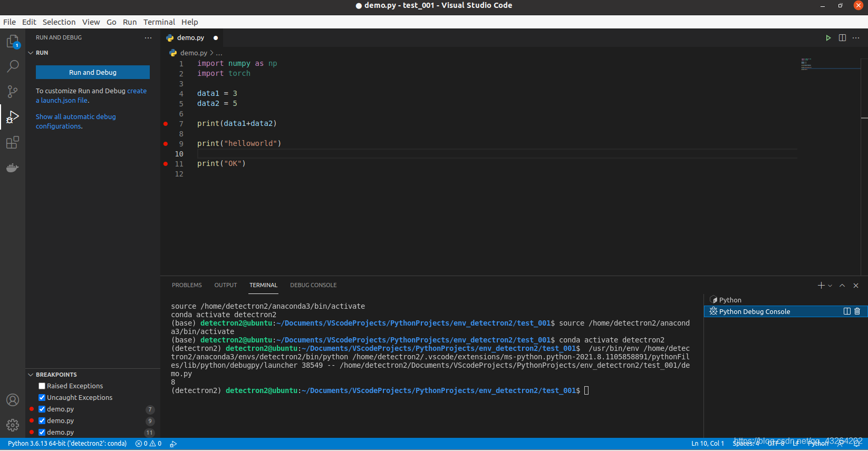The height and width of the screenshot is (451, 868).
Task: Switch to the DEBUG CONSOLE tab
Action: (313, 285)
